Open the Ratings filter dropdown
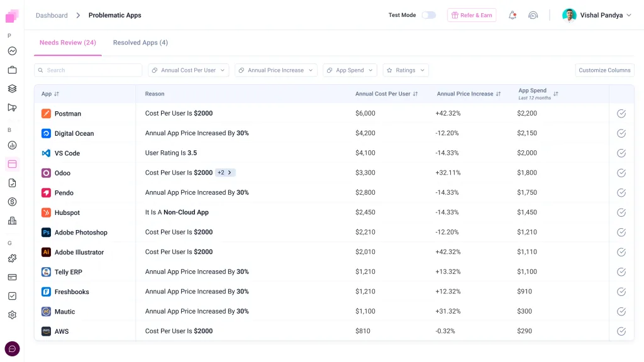 coord(406,70)
